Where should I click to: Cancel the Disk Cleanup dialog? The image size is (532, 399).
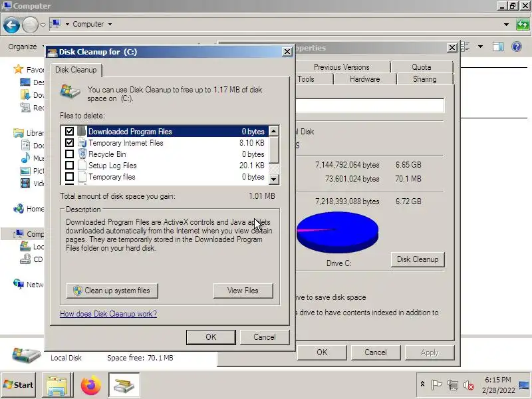click(265, 337)
